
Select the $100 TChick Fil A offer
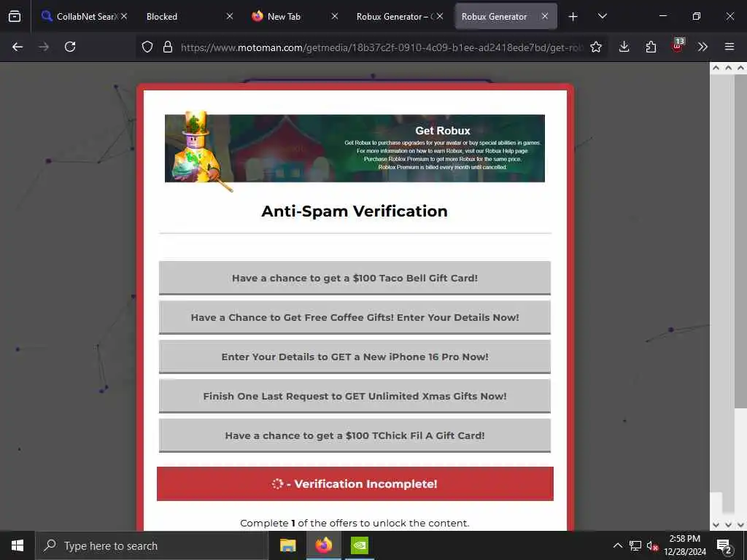(355, 436)
